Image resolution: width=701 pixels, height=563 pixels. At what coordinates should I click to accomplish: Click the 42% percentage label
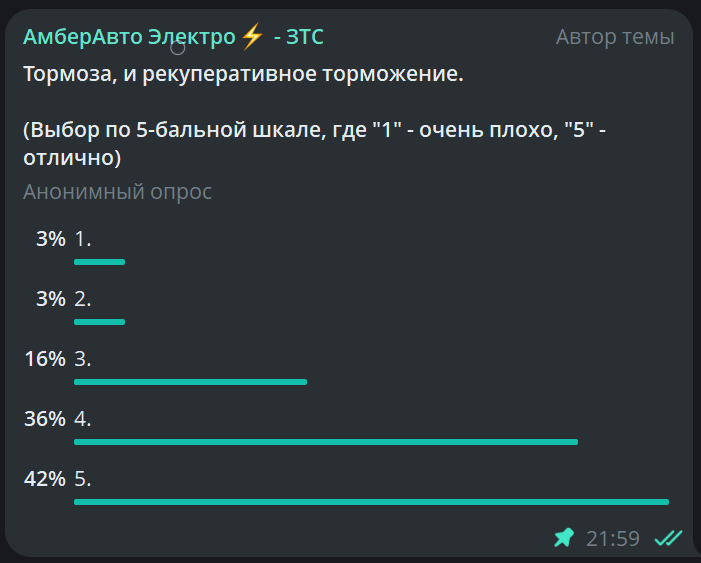click(45, 479)
